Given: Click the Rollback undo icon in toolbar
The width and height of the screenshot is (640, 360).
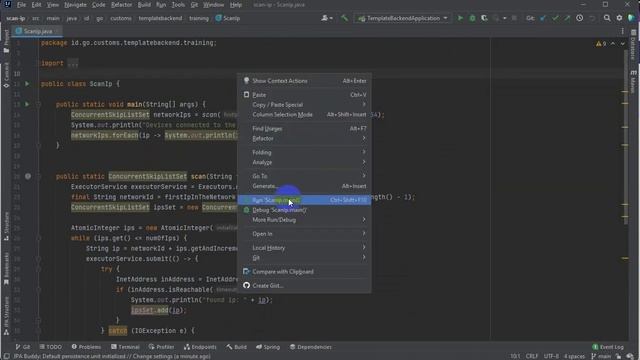Looking at the screenshot, I should [x=592, y=18].
